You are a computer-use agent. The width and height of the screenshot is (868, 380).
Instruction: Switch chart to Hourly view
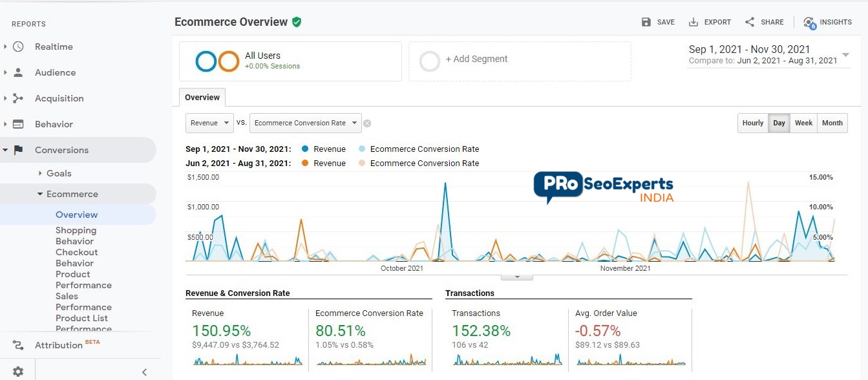coord(753,123)
